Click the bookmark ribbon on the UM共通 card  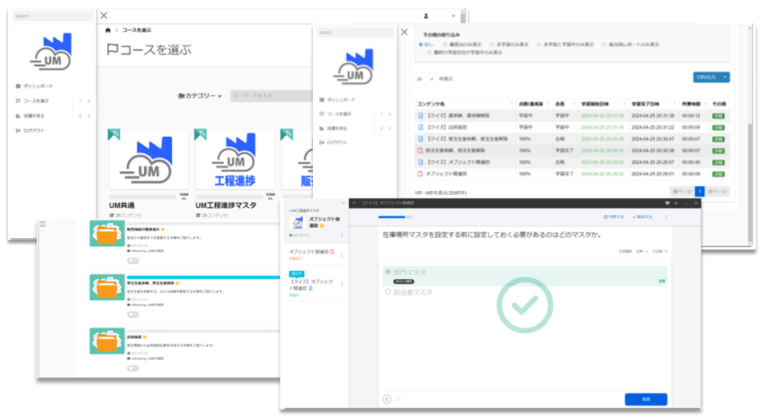(x=114, y=134)
